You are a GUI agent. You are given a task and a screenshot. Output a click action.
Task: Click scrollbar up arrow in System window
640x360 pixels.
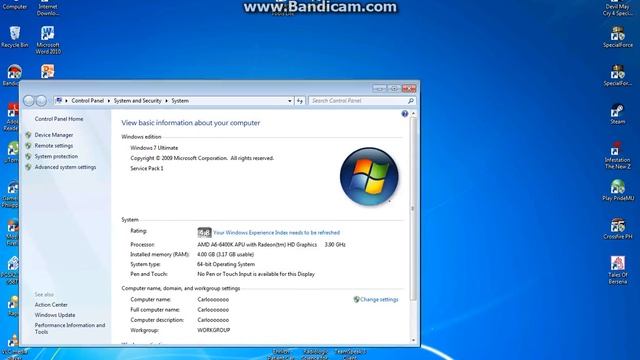point(413,113)
